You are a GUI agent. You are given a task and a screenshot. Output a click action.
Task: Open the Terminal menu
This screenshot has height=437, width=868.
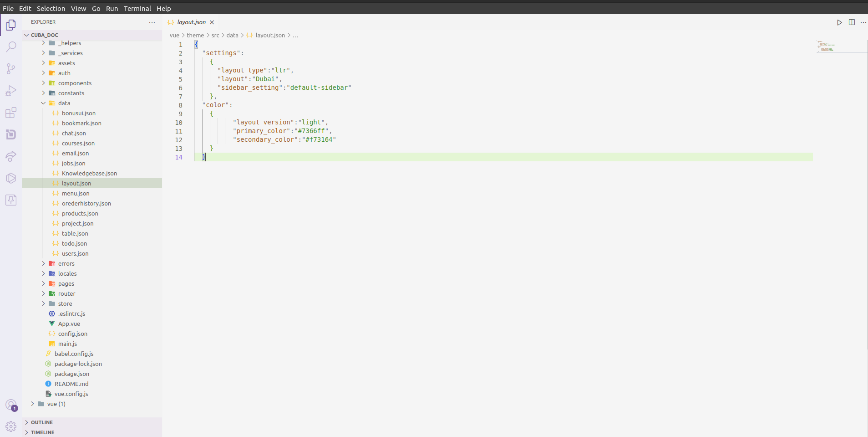(137, 9)
